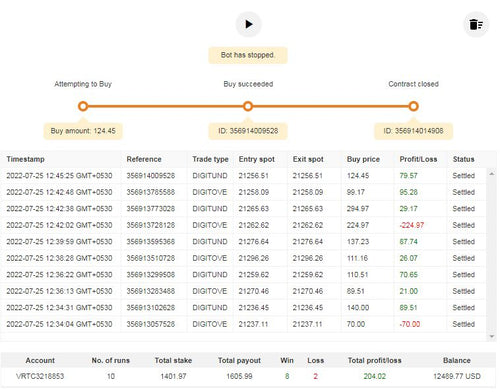Click the Trade type column header

pyautogui.click(x=210, y=159)
